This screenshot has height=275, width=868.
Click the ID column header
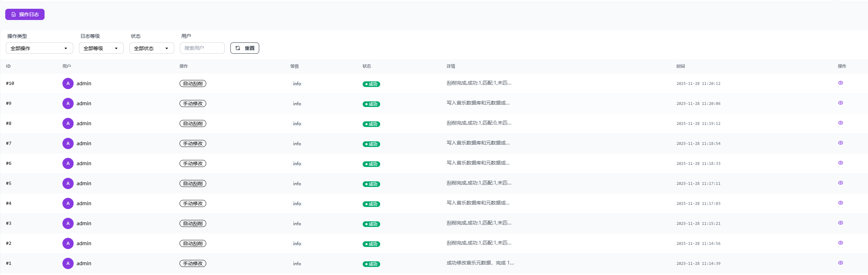[8, 66]
